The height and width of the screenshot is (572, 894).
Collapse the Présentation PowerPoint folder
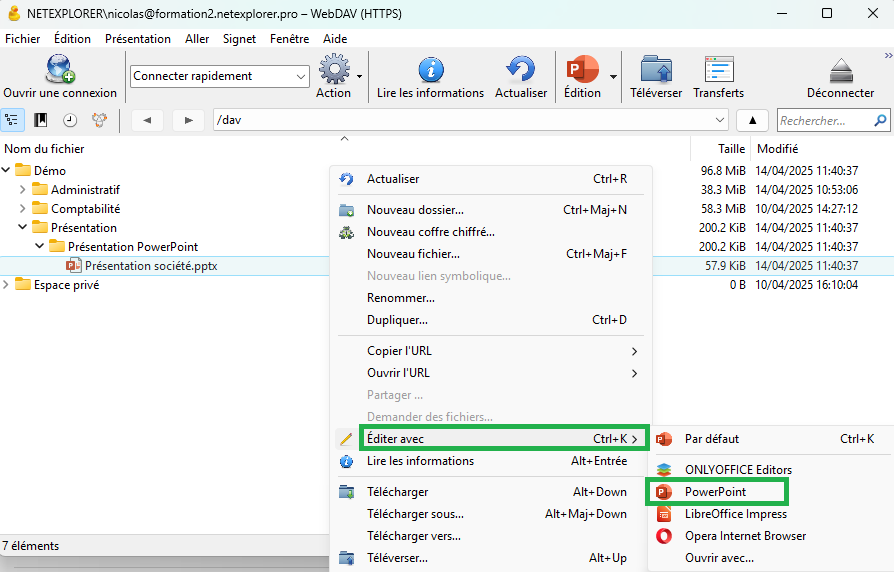[40, 246]
